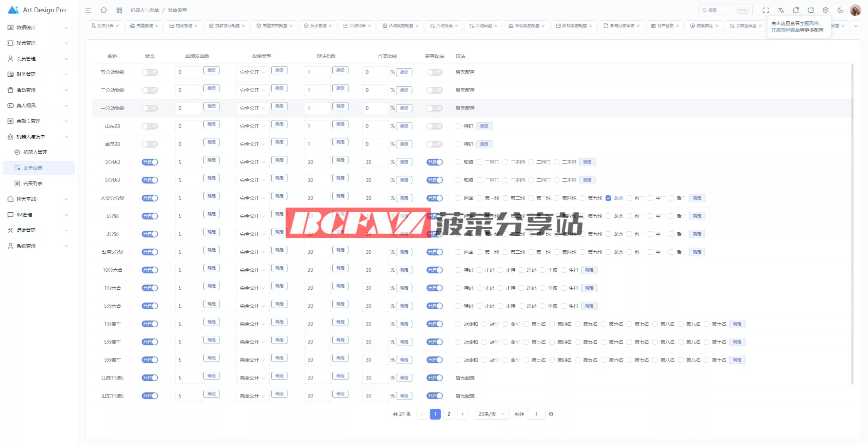Open the fullscreen toggle icon
This screenshot has width=868, height=445.
coord(766,10)
